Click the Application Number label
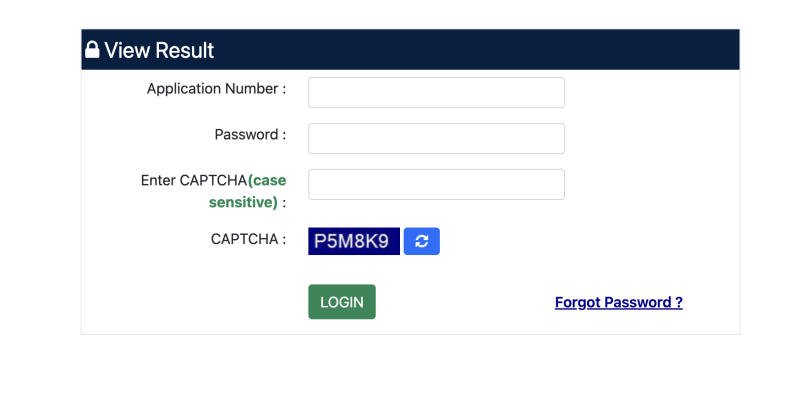Image resolution: width=800 pixels, height=400 pixels. (x=216, y=89)
